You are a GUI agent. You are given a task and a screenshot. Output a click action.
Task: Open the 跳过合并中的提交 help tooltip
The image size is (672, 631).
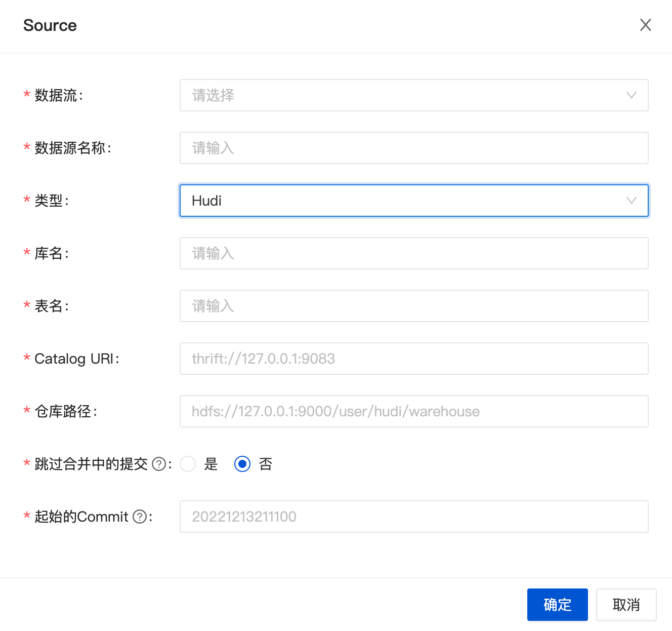coord(160,463)
